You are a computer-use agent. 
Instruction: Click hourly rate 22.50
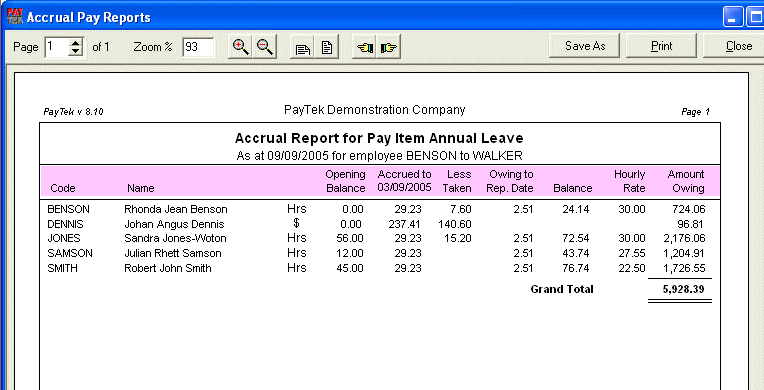click(x=631, y=268)
